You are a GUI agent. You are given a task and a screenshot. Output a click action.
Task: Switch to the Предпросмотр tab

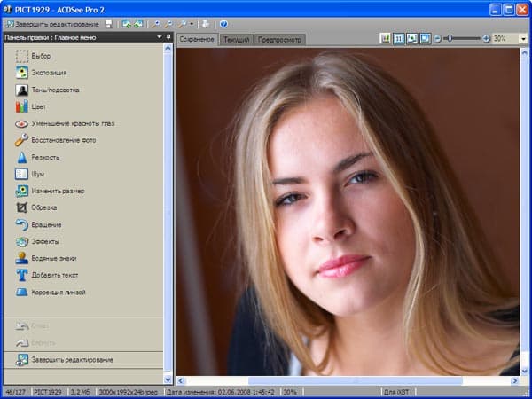point(279,40)
